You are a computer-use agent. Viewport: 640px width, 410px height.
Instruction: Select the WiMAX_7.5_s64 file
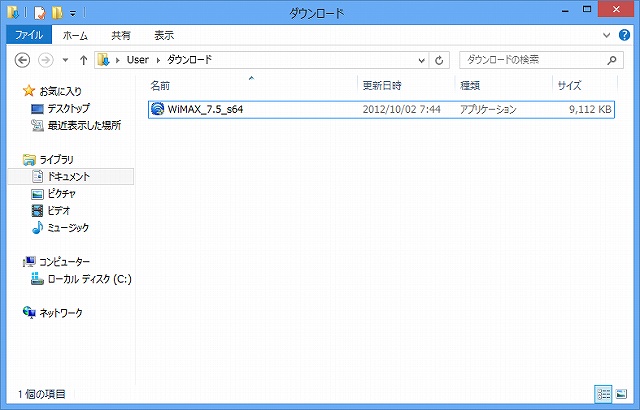click(x=381, y=109)
